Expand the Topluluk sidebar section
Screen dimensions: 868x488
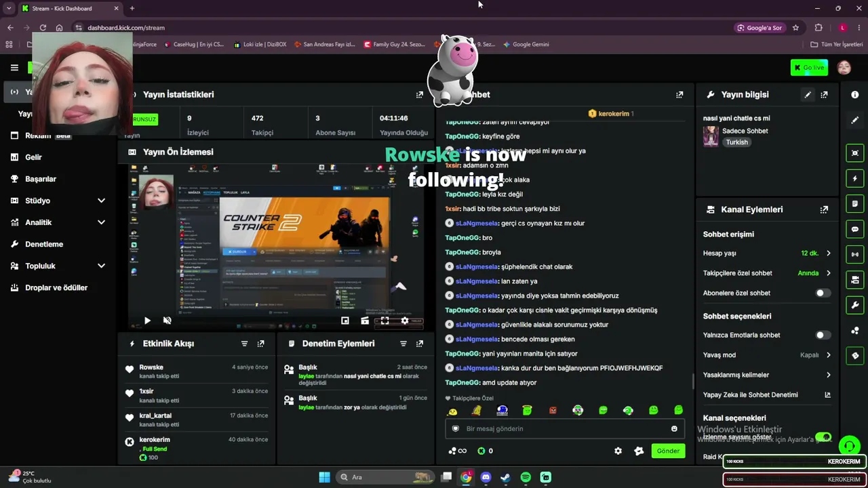click(x=101, y=266)
